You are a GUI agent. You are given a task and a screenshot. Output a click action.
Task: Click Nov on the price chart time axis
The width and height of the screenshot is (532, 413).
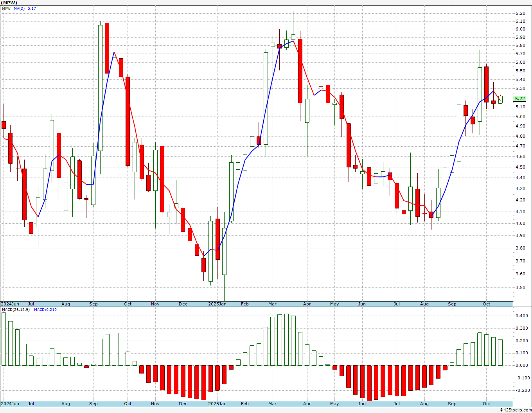[155, 304]
